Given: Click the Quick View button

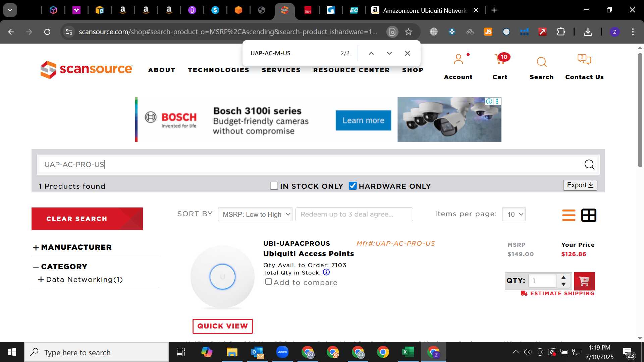Looking at the screenshot, I should coord(222,326).
